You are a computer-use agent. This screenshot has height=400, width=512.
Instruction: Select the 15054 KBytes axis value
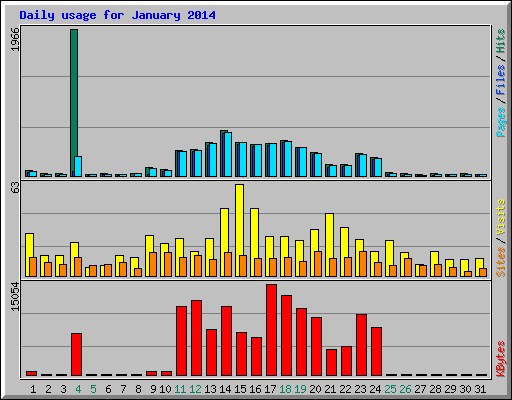click(x=15, y=296)
